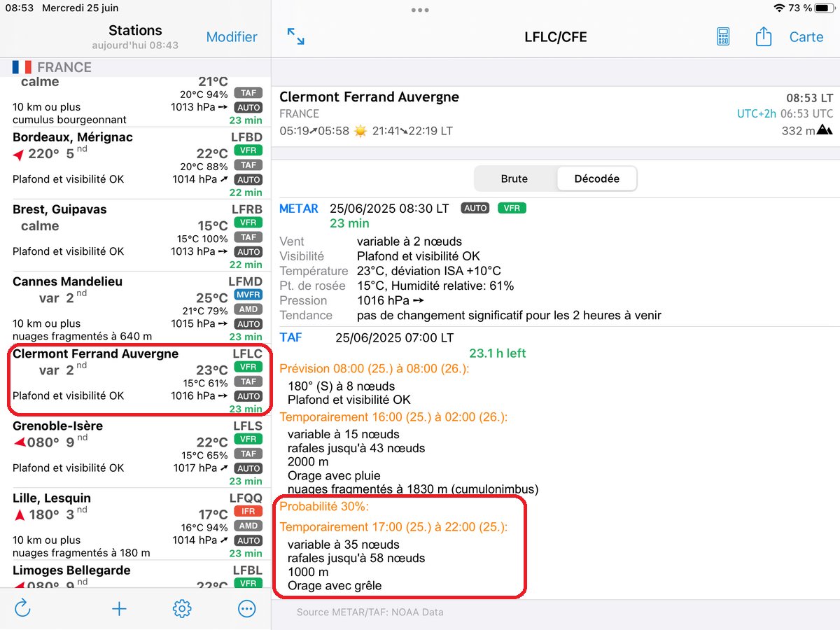The width and height of the screenshot is (840, 630).
Task: Tap the AUTO badge in METAR header
Action: [475, 208]
